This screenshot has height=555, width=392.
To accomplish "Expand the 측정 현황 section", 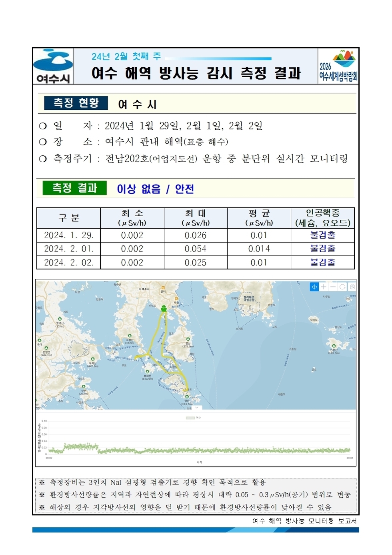I will 76,102.
